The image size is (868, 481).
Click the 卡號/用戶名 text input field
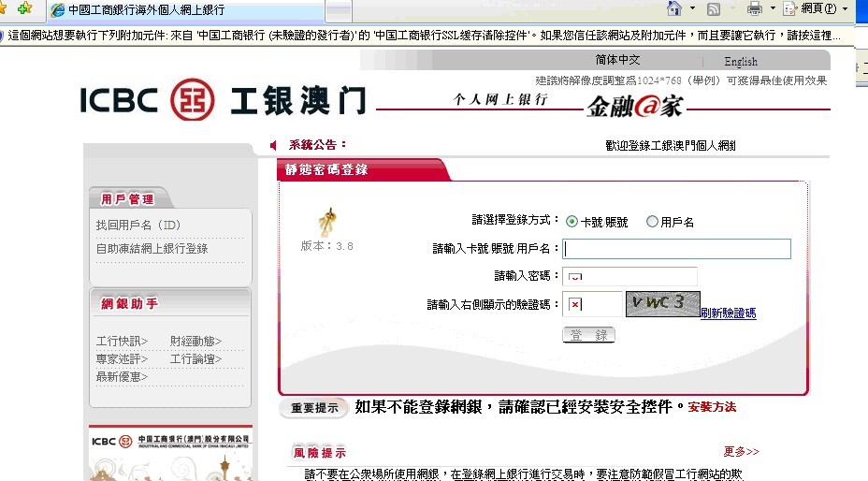tap(677, 249)
